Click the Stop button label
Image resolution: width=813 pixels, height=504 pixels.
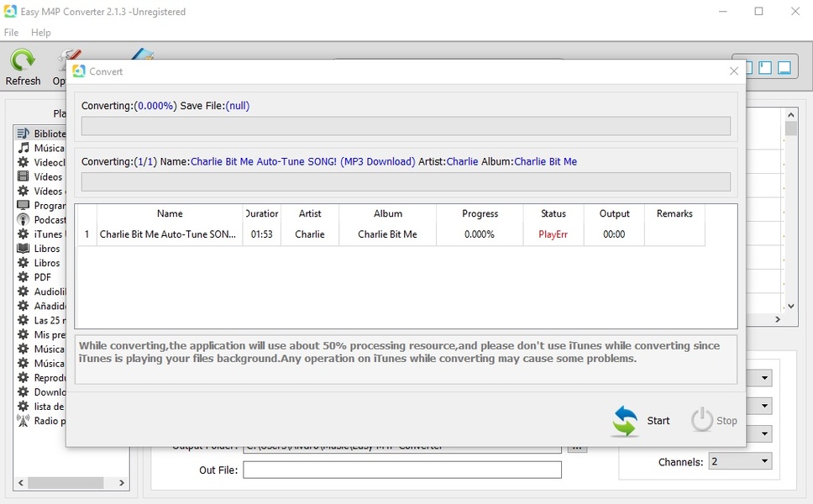(x=726, y=421)
